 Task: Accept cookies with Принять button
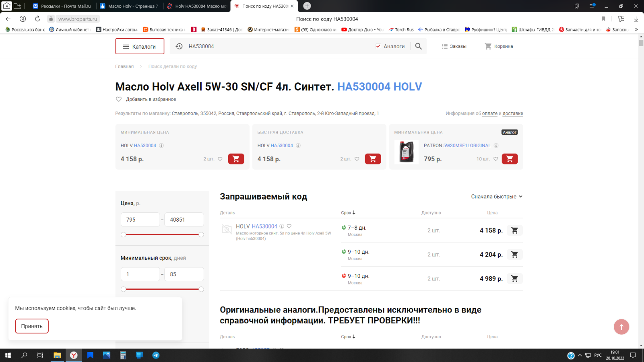click(32, 326)
